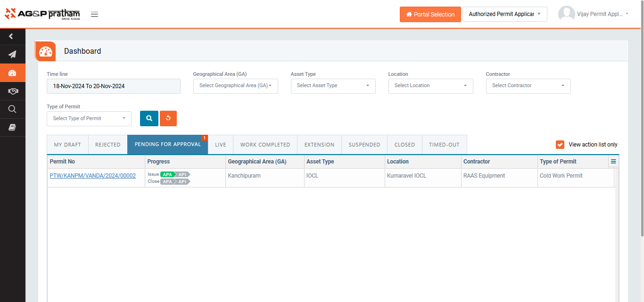Collapse sidebar using the left chevron
The width and height of the screenshot is (644, 302).
click(11, 36)
